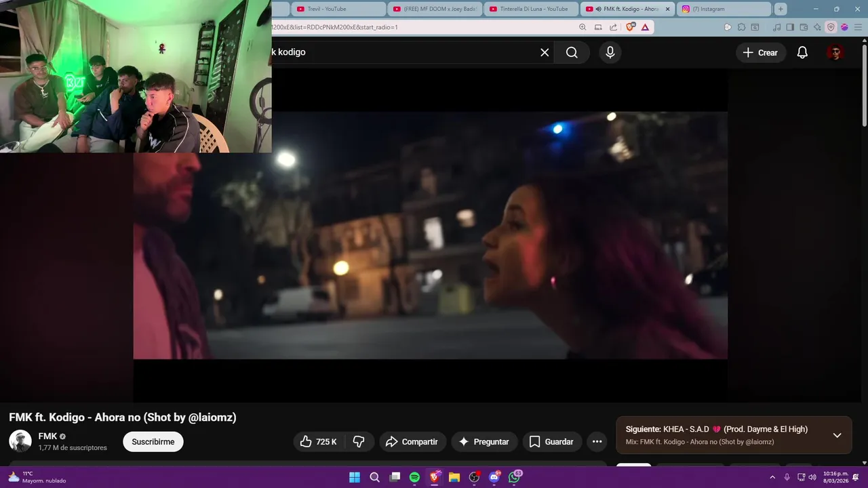Open the YouTube account avatar menu
This screenshot has height=488, width=868.
tap(835, 52)
